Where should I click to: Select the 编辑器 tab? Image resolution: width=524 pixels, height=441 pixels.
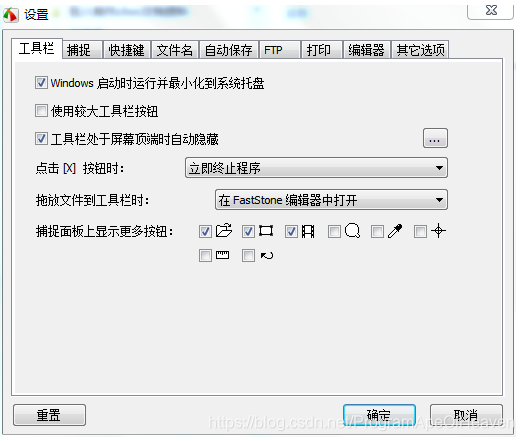point(367,50)
